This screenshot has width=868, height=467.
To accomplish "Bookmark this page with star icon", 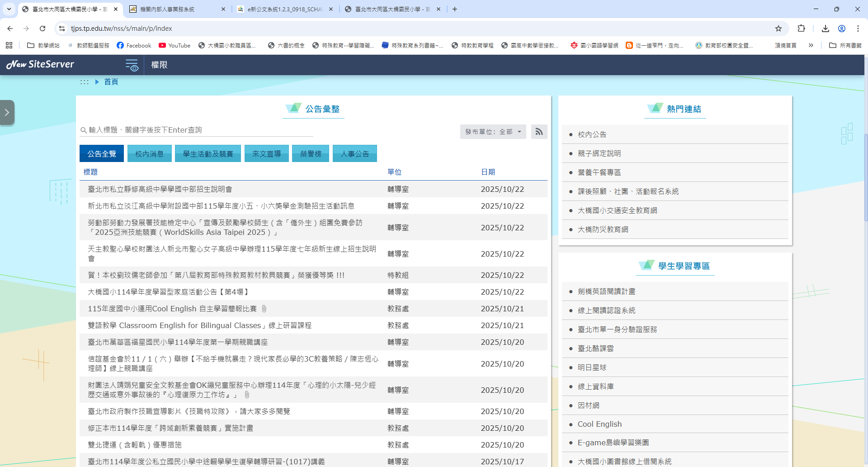I will click(778, 29).
